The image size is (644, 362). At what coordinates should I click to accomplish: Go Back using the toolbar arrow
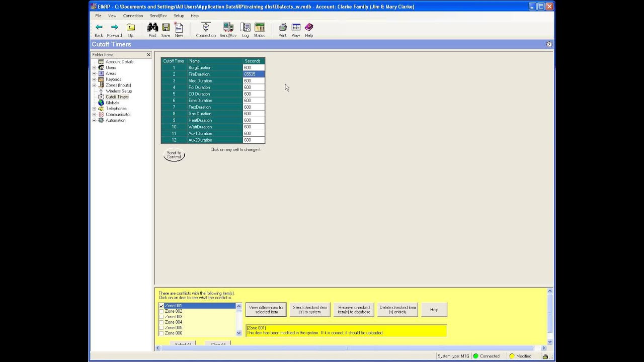[99, 30]
